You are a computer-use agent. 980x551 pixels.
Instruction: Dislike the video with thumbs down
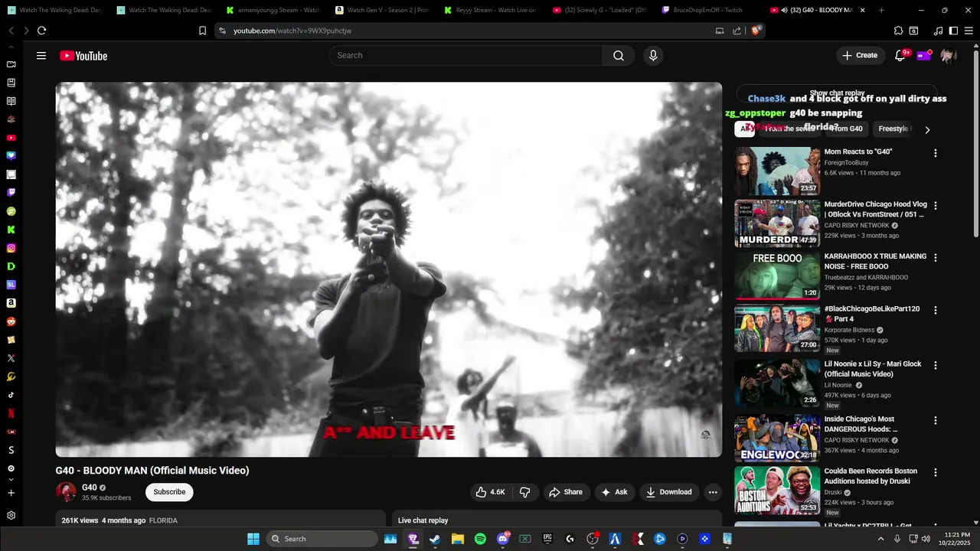(x=525, y=492)
